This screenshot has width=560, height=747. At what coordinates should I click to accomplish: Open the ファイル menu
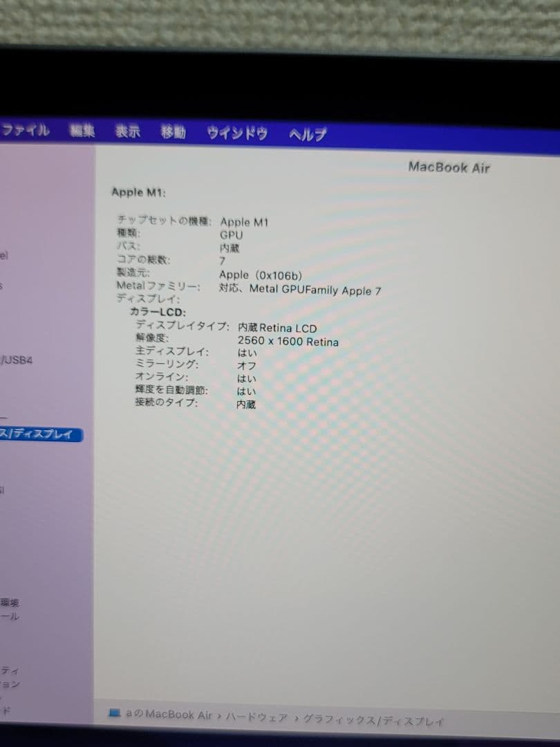[25, 130]
